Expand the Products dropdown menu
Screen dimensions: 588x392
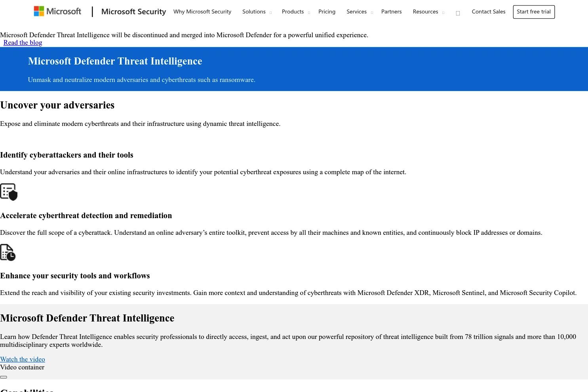point(296,12)
